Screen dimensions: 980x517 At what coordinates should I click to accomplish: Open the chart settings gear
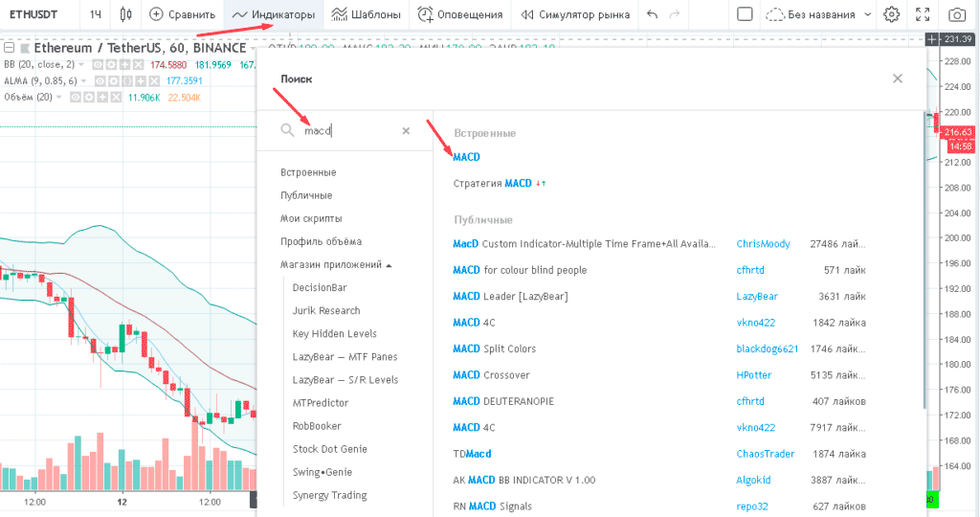(891, 14)
